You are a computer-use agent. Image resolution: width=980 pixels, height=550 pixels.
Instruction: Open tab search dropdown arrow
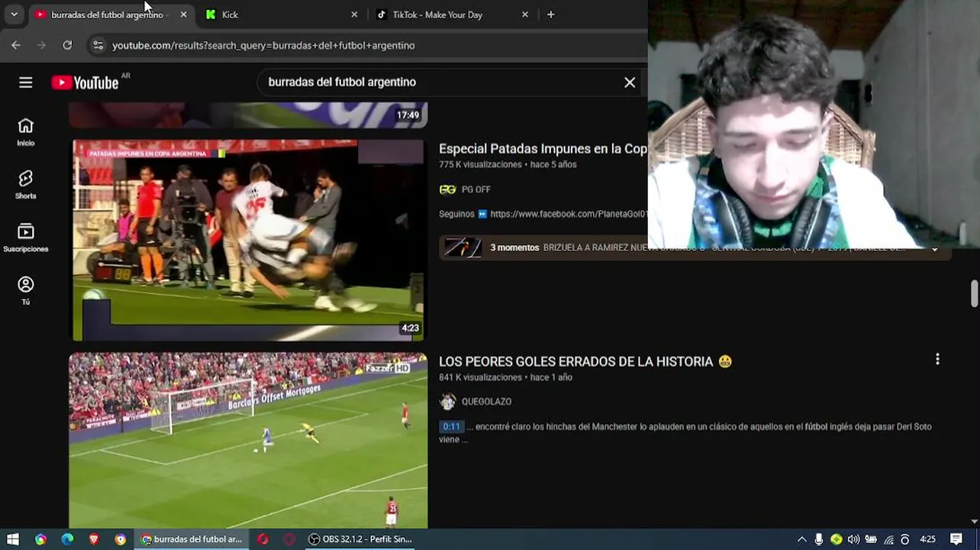pyautogui.click(x=14, y=15)
